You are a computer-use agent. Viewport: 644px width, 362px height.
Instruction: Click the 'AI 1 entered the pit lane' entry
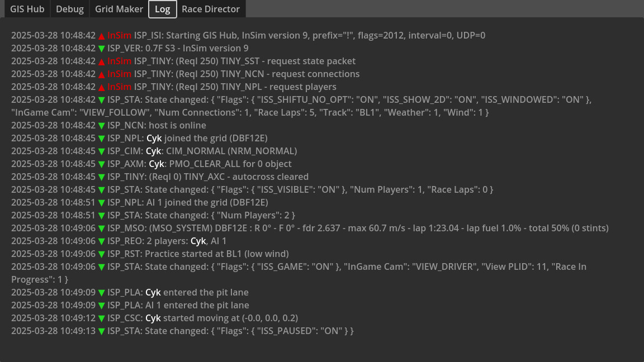tap(197, 305)
